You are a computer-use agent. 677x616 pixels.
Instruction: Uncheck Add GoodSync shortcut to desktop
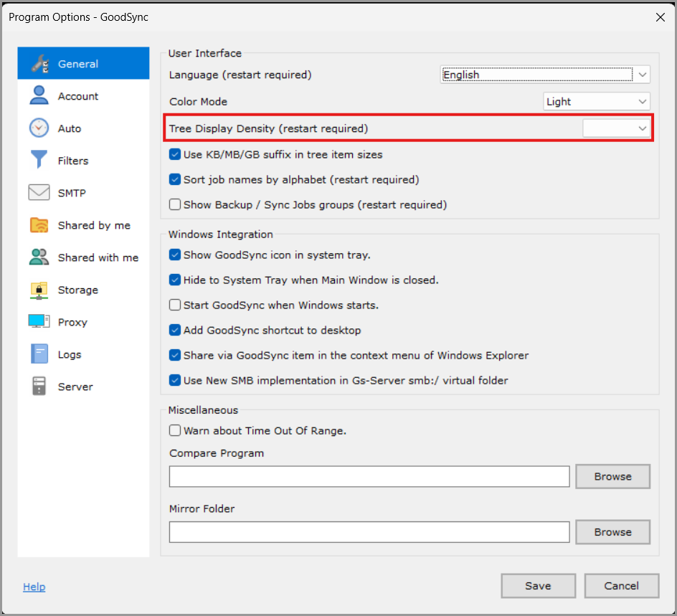[175, 330]
